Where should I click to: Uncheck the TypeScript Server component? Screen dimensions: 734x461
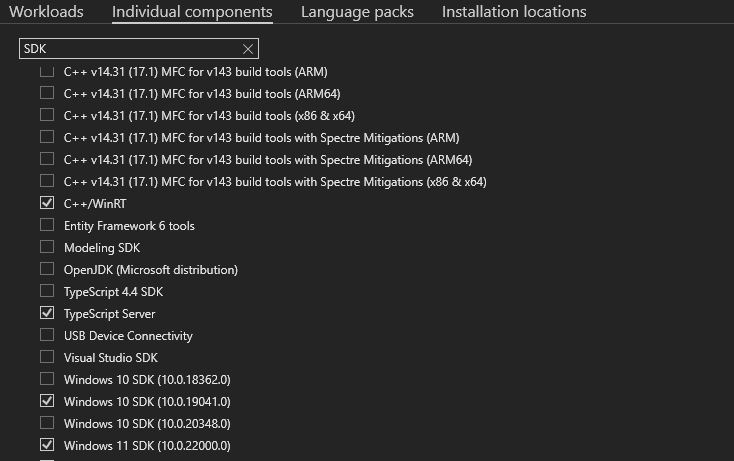coord(47,313)
